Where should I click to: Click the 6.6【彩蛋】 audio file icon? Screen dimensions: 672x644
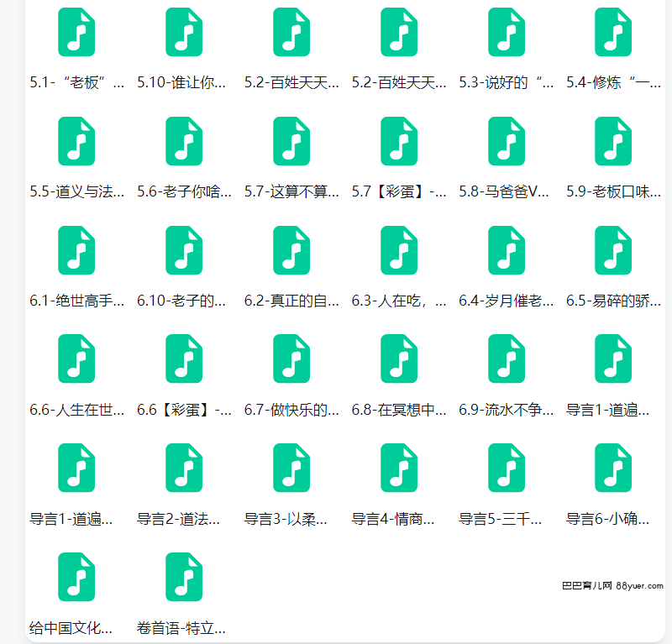tap(184, 359)
